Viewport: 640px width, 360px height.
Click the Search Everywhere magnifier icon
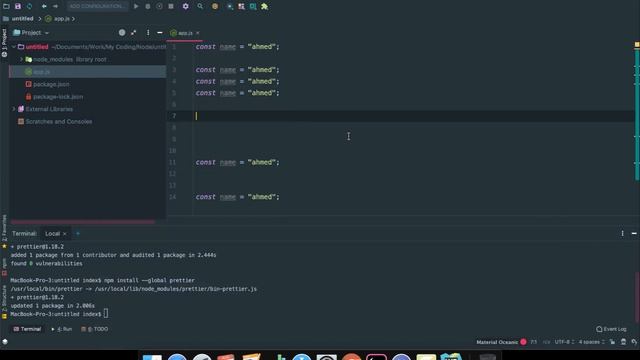pyautogui.click(x=200, y=6)
